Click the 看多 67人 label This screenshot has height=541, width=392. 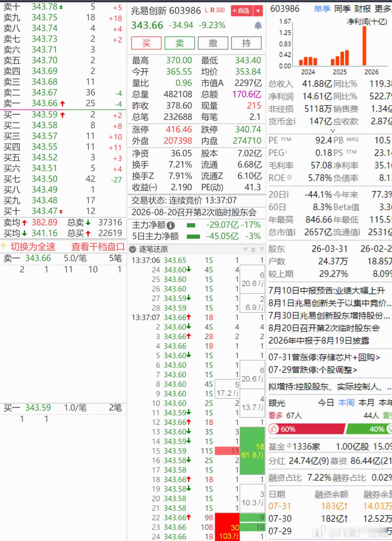285,415
